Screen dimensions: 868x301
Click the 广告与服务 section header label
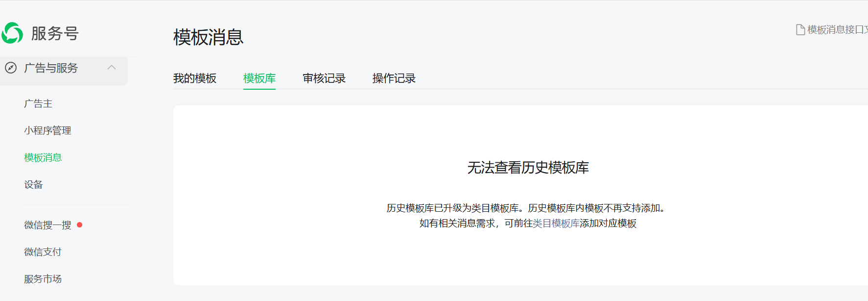tap(51, 68)
